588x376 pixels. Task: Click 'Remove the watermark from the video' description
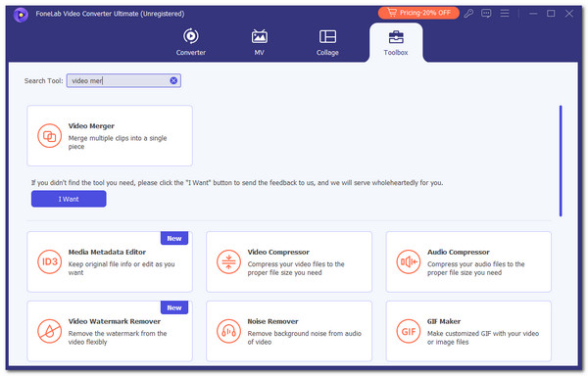coord(118,338)
